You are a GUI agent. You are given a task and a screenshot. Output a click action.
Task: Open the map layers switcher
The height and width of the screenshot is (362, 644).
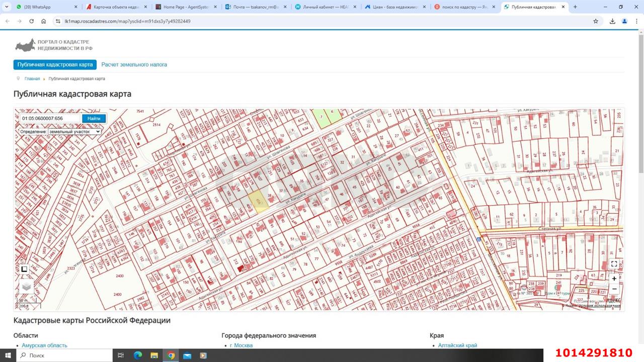click(x=26, y=287)
